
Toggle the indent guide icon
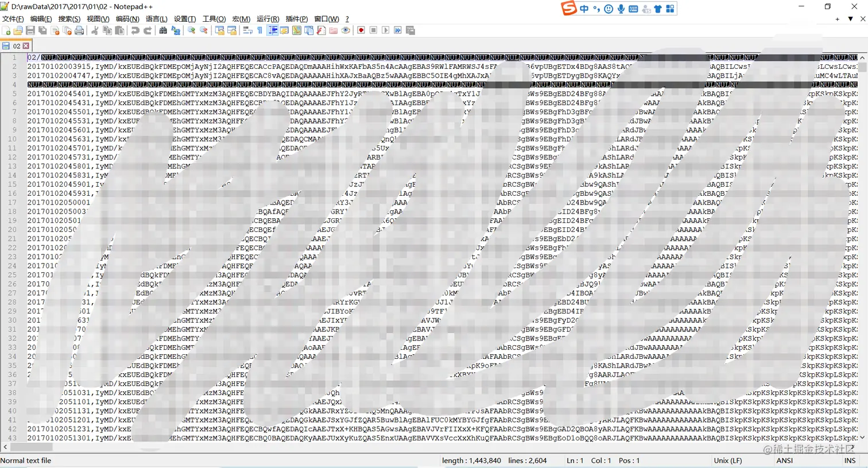point(272,30)
